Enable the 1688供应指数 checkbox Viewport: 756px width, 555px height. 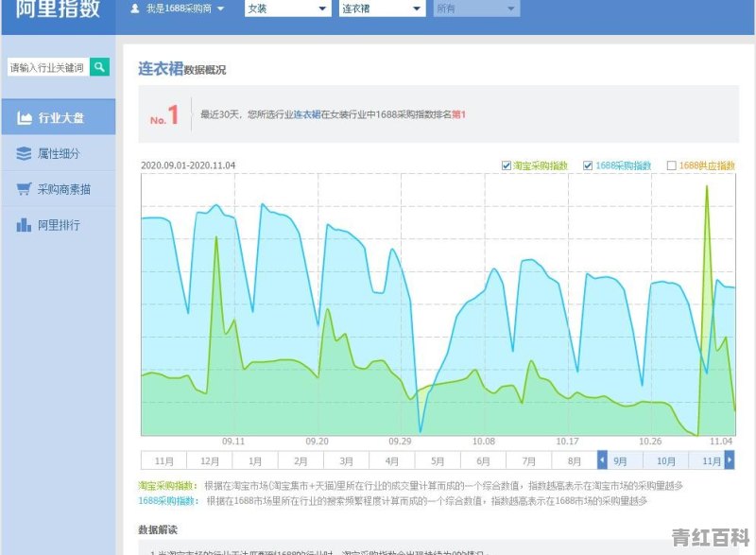click(671, 165)
